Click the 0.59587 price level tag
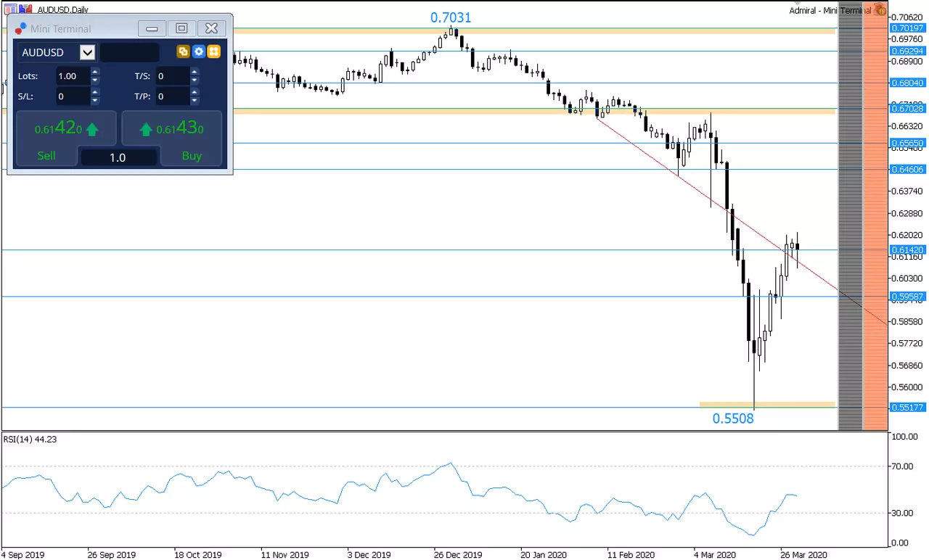 [907, 297]
